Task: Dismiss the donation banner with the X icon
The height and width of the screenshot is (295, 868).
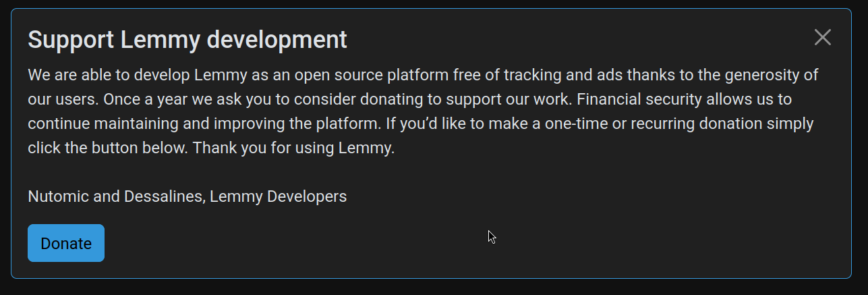Action: tap(822, 37)
